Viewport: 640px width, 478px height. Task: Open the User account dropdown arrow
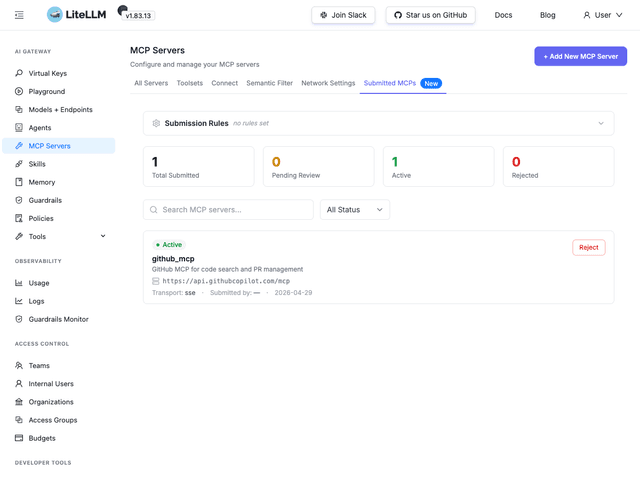pos(619,15)
